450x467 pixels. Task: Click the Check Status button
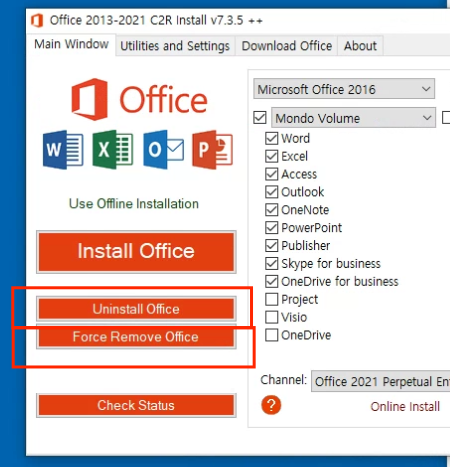point(136,405)
